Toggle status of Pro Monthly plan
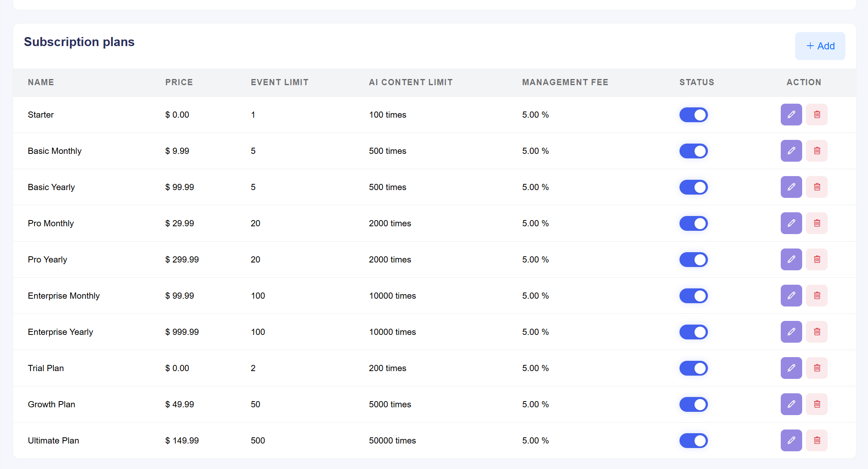This screenshot has height=469, width=868. 693,223
